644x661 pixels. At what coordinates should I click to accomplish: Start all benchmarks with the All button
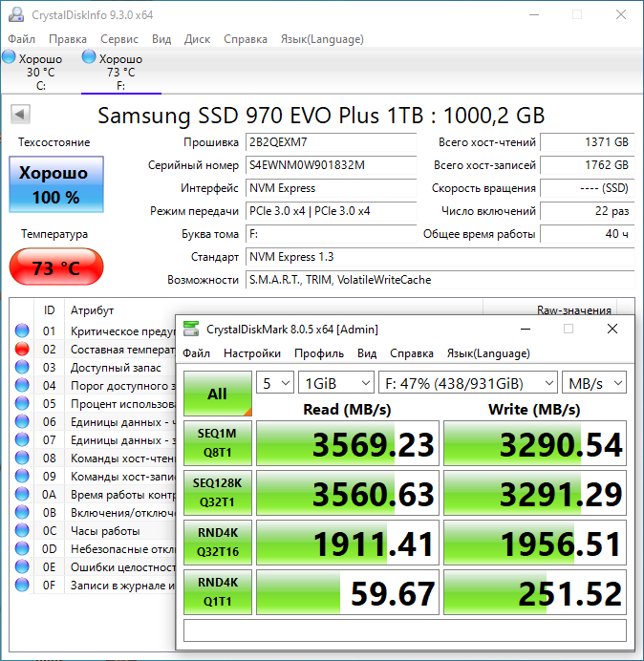point(218,394)
